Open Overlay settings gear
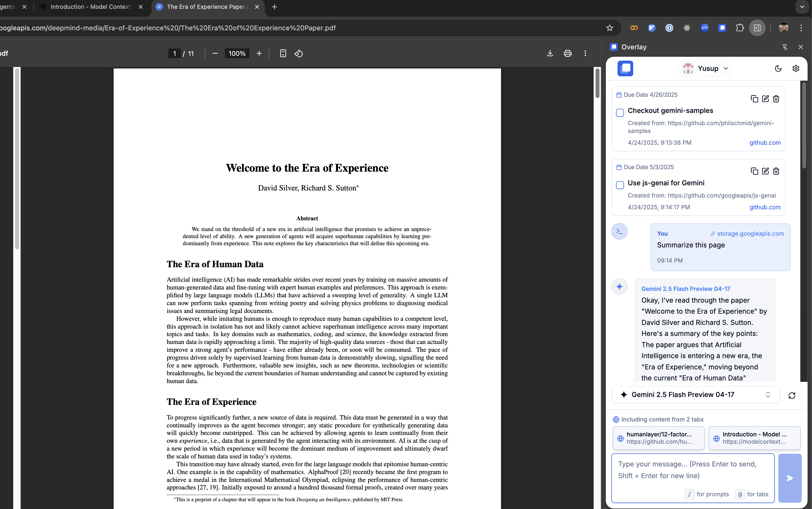812x509 pixels. point(796,68)
